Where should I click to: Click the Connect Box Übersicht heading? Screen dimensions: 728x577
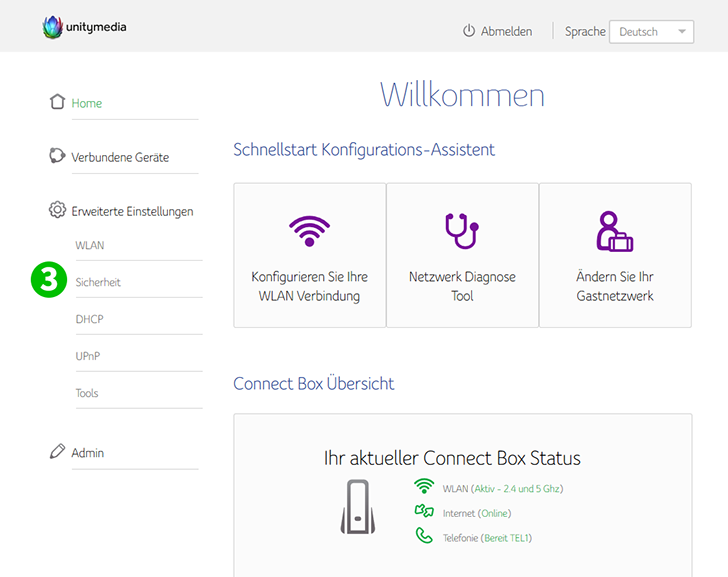(314, 383)
